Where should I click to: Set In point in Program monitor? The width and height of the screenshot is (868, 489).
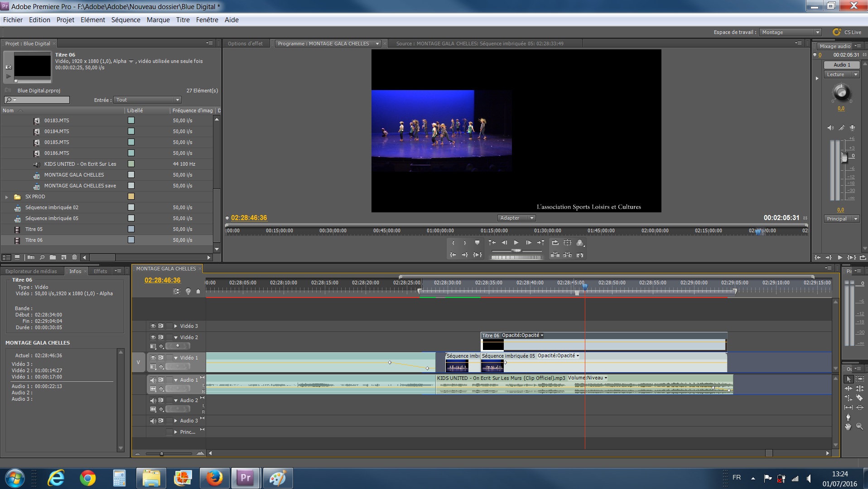(x=453, y=243)
